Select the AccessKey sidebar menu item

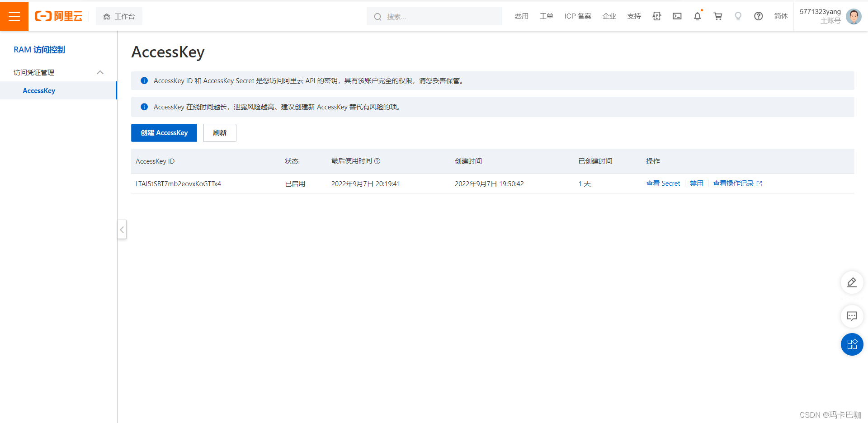pos(39,90)
